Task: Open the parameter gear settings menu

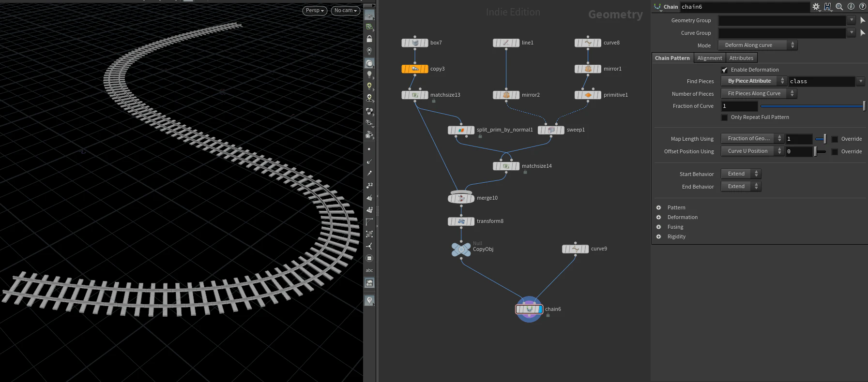Action: [x=816, y=7]
